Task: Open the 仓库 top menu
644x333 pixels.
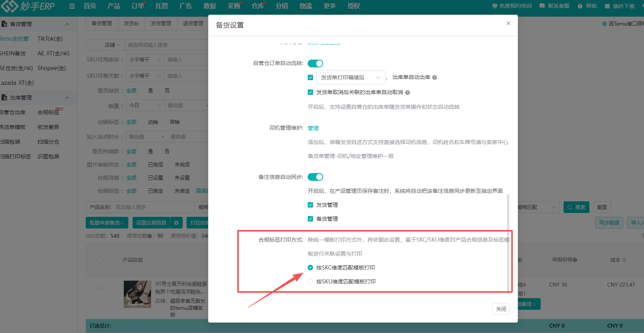Action: point(258,6)
